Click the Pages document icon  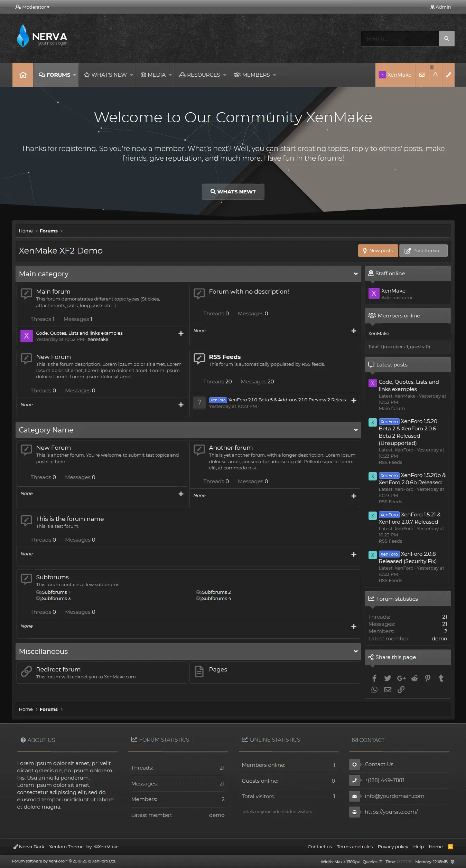[x=199, y=671]
